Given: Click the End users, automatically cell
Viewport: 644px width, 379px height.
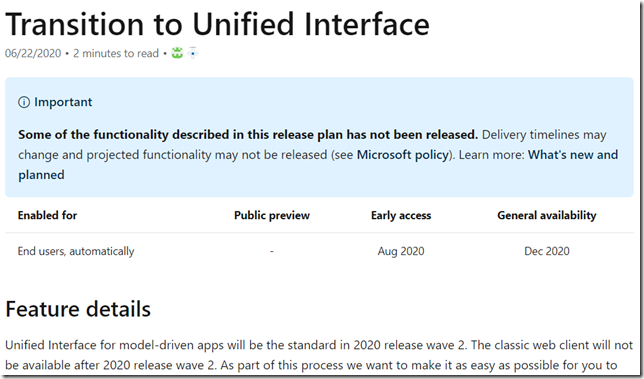Looking at the screenshot, I should click(76, 251).
